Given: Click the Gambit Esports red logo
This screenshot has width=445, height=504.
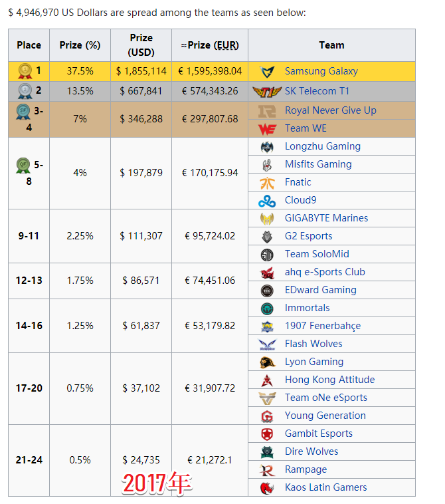Looking at the screenshot, I should [x=267, y=434].
